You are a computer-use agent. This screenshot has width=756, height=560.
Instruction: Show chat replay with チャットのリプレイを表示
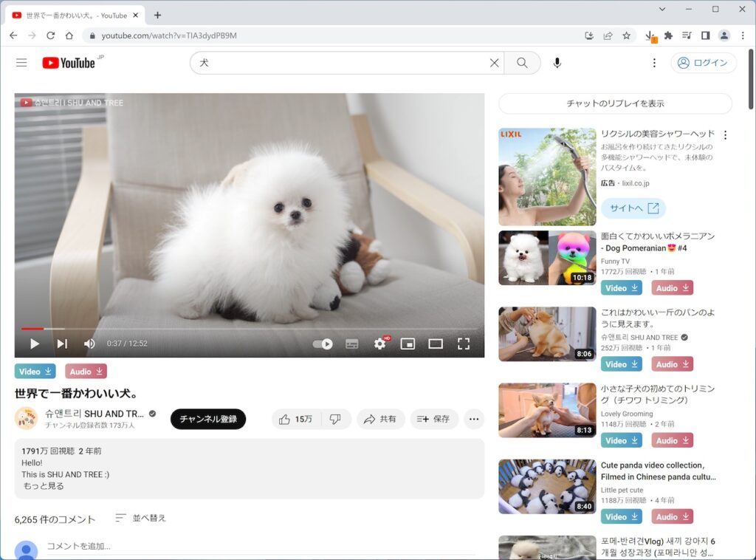point(614,103)
